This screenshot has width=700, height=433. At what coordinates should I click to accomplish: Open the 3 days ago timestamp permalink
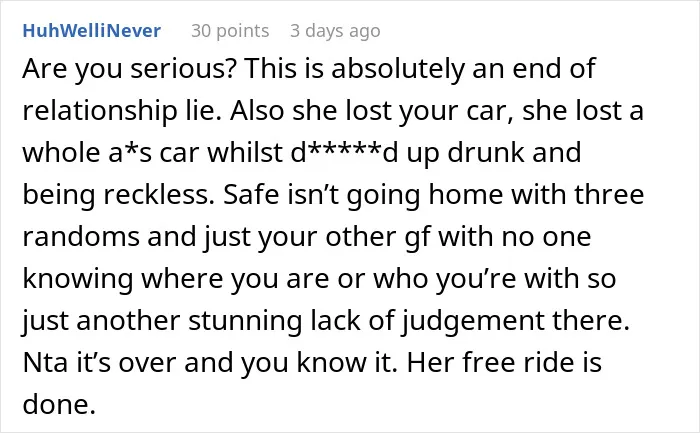335,31
